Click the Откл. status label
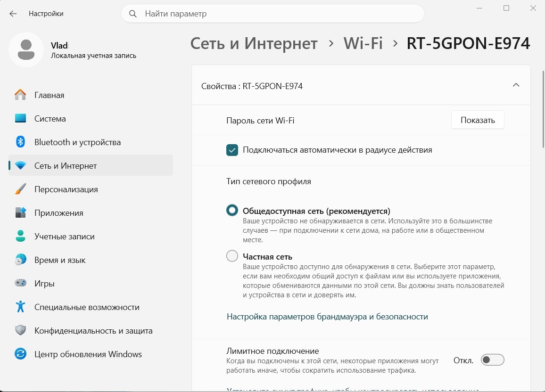This screenshot has height=392, width=545. [463, 360]
